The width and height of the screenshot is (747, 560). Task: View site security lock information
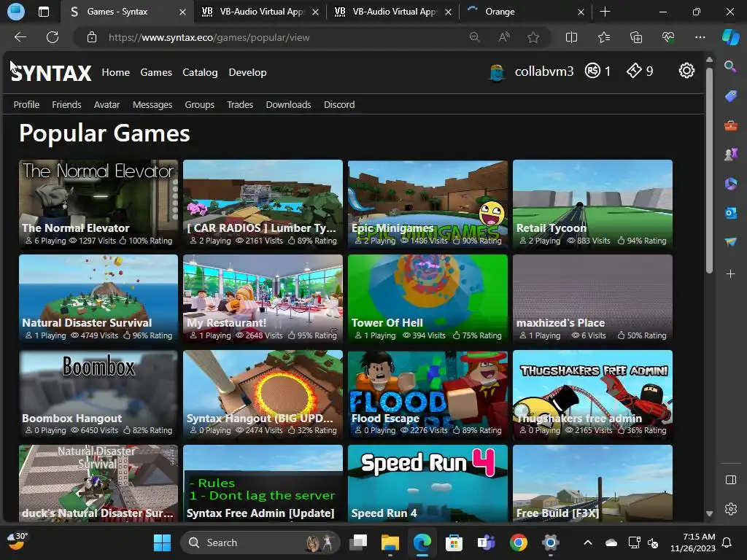92,37
